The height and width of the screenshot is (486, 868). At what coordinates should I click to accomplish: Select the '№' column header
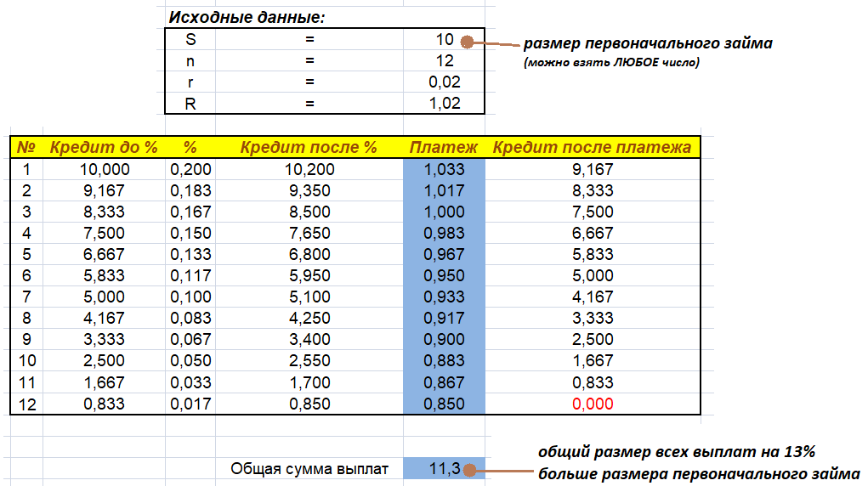26,147
